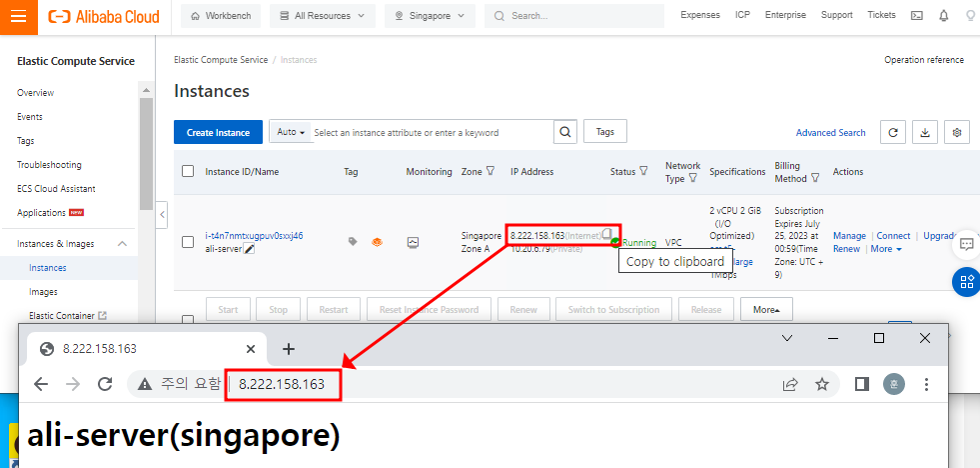Open Expenses in top menu

[x=700, y=15]
